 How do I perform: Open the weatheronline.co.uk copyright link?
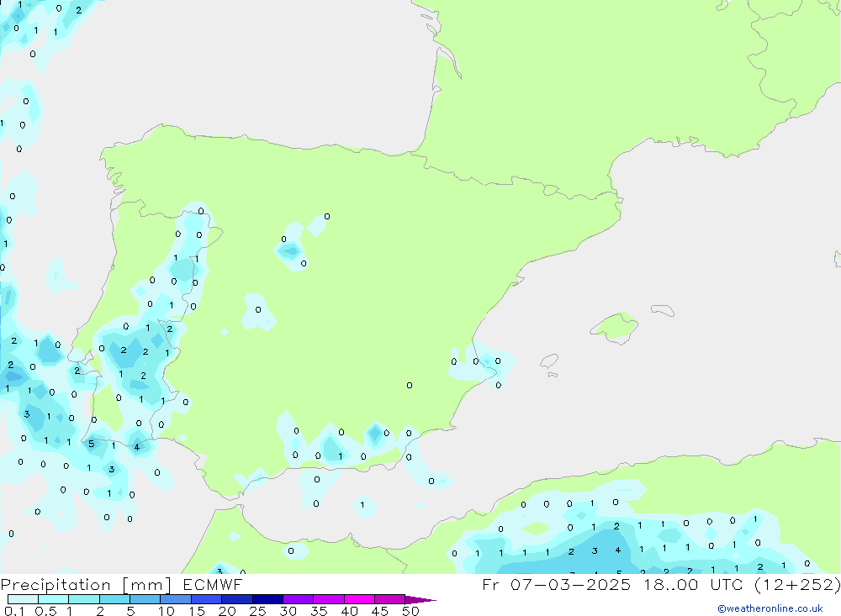[770, 608]
